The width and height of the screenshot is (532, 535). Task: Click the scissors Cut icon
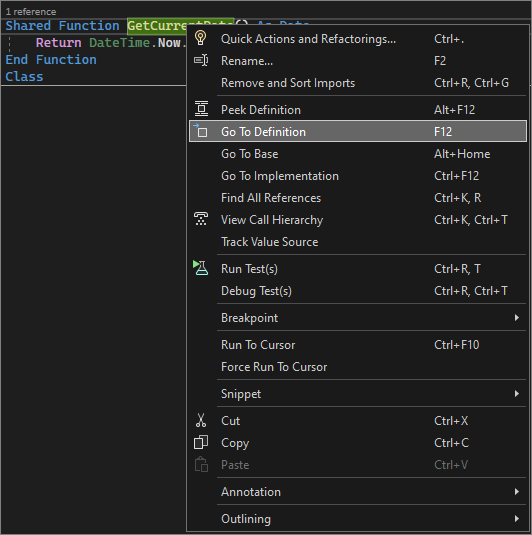click(201, 420)
